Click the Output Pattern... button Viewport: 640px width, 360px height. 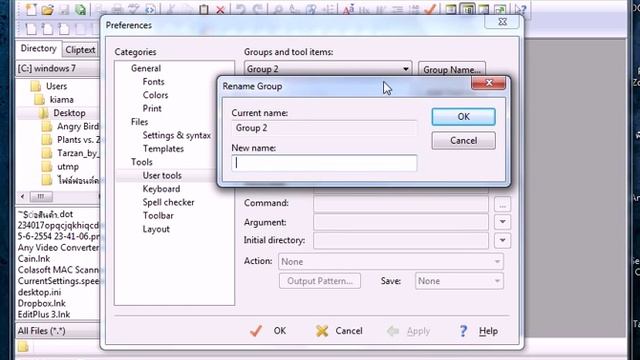(320, 281)
